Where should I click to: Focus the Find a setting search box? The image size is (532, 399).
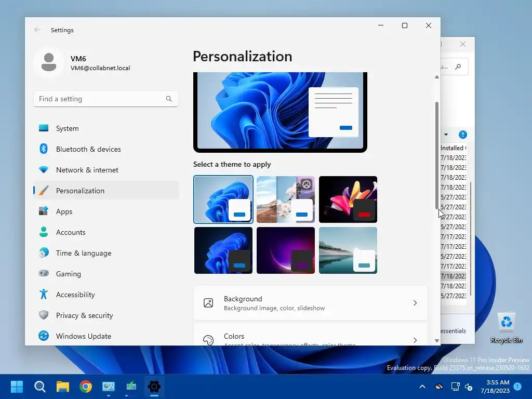pos(106,99)
